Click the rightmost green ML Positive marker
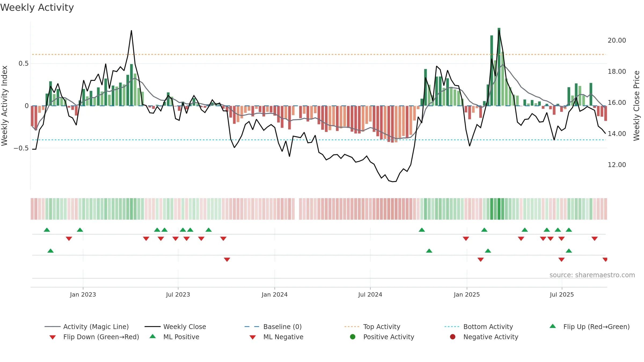Viewport: 644px width, 362px height. pyautogui.click(x=569, y=251)
